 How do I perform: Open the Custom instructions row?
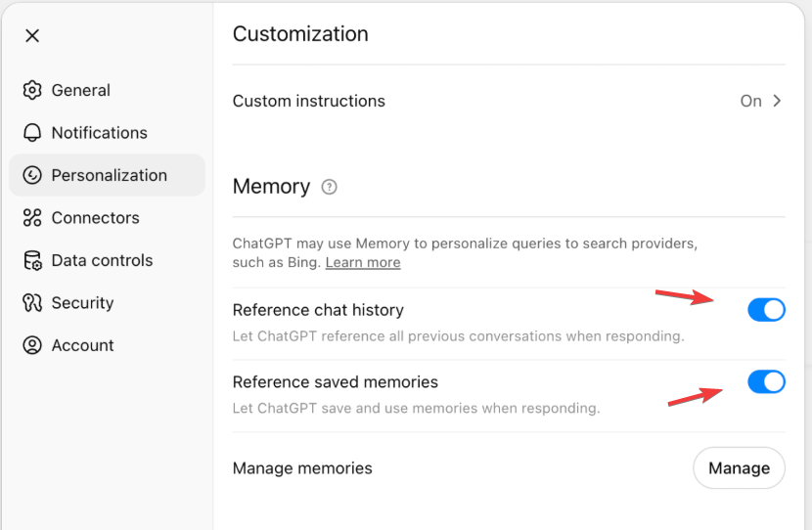pyautogui.click(x=309, y=101)
